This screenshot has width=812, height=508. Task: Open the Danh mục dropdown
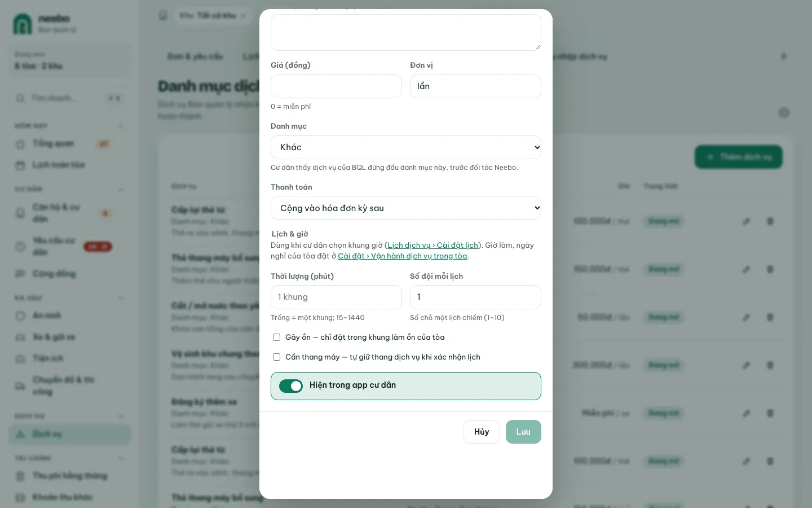(406, 147)
